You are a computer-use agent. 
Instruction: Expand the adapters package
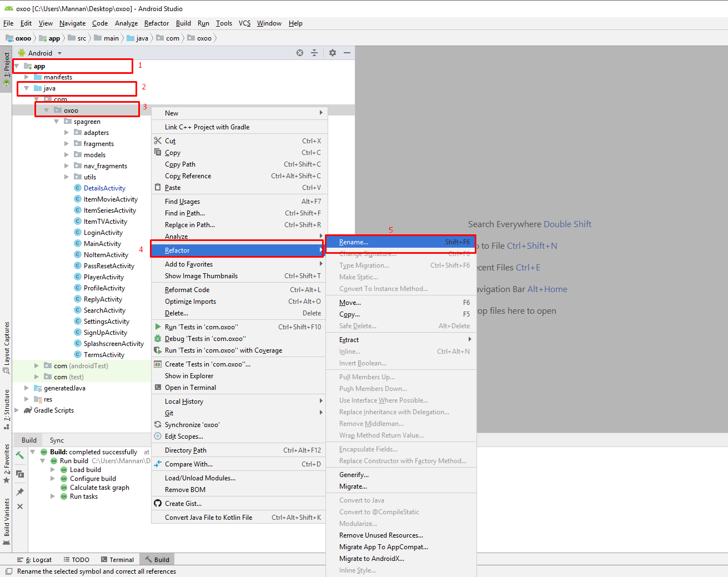click(x=66, y=133)
